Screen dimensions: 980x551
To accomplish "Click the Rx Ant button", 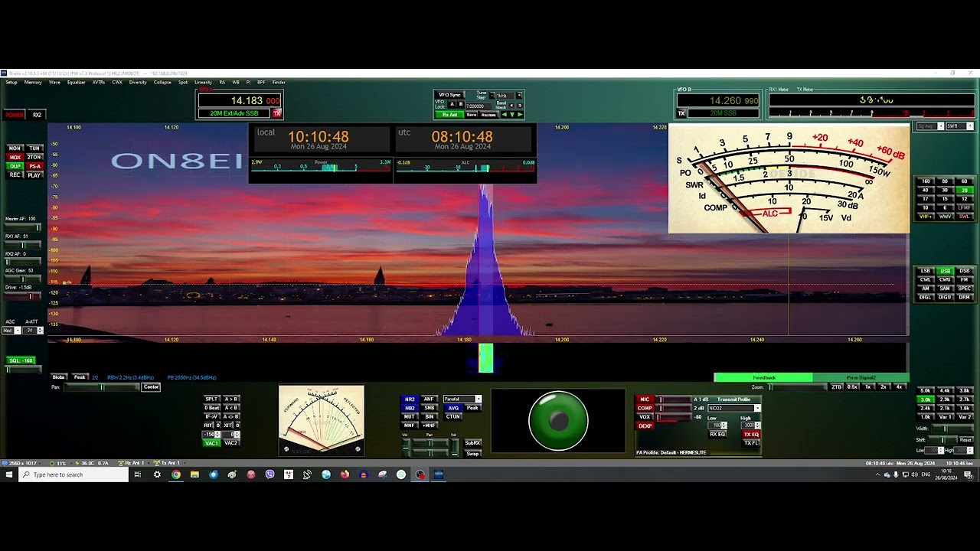I will [449, 115].
